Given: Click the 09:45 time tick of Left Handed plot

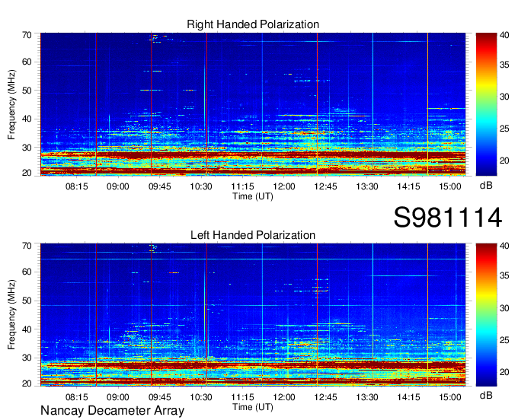Looking at the screenshot, I should 159,397.
